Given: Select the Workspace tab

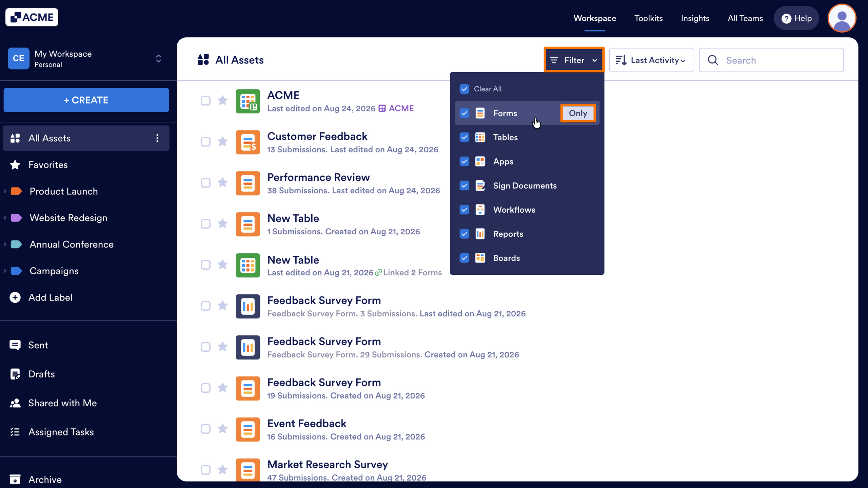Looking at the screenshot, I should 595,18.
